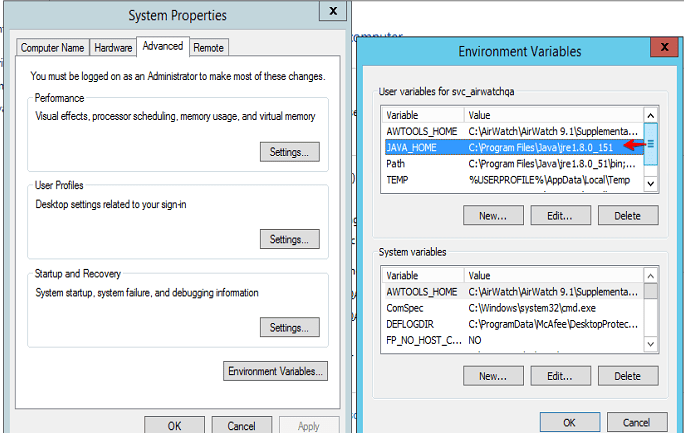
Task: Open Performance Settings button
Action: 289,152
